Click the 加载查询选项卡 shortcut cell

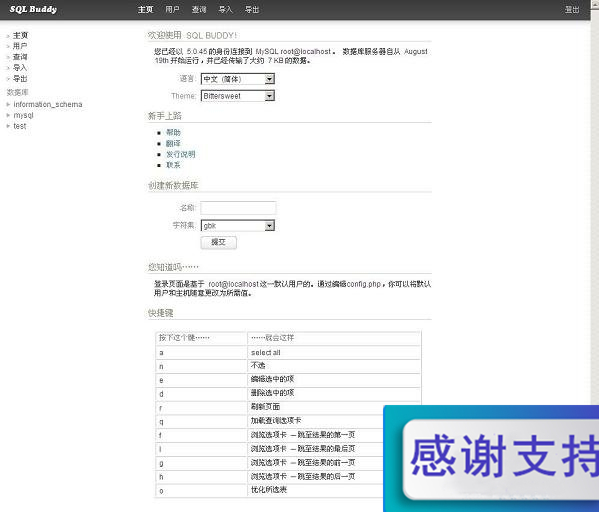[x=315, y=421]
